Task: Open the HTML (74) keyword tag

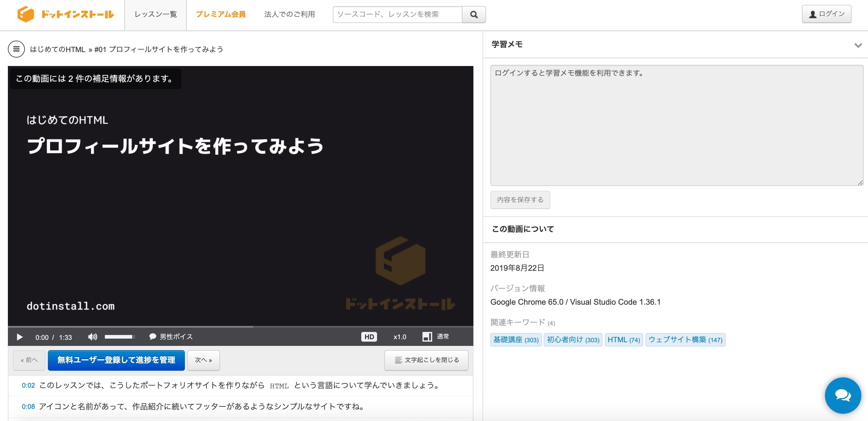Action: [624, 340]
